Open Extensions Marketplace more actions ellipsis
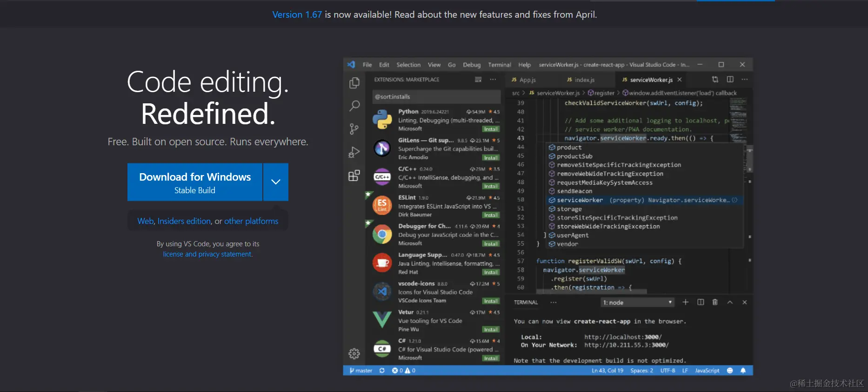868x392 pixels. (x=493, y=80)
